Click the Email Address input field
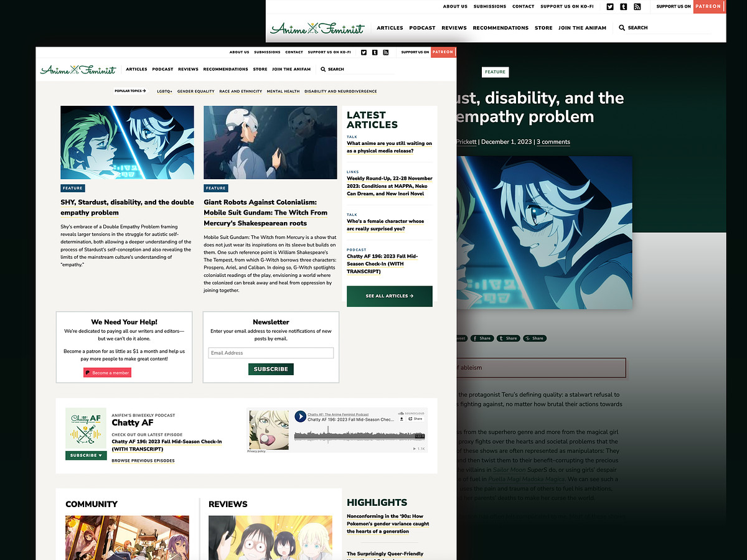747x560 pixels. (x=271, y=353)
